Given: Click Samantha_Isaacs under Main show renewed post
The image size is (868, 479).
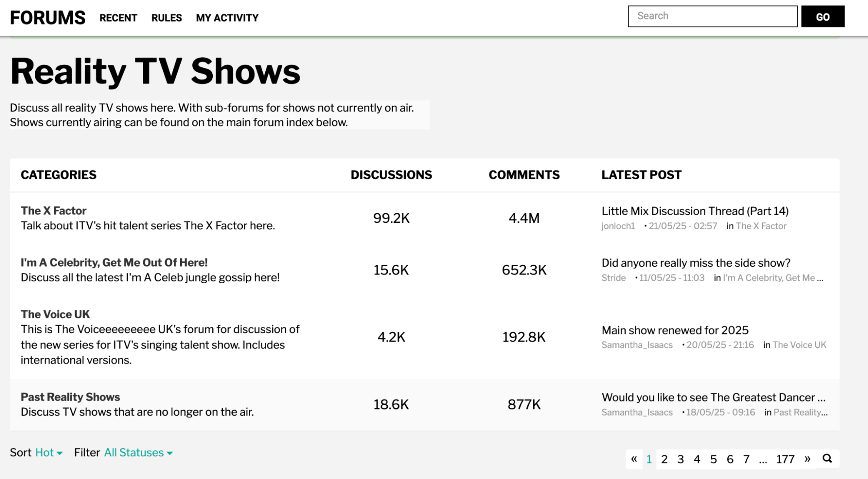Looking at the screenshot, I should 637,345.
